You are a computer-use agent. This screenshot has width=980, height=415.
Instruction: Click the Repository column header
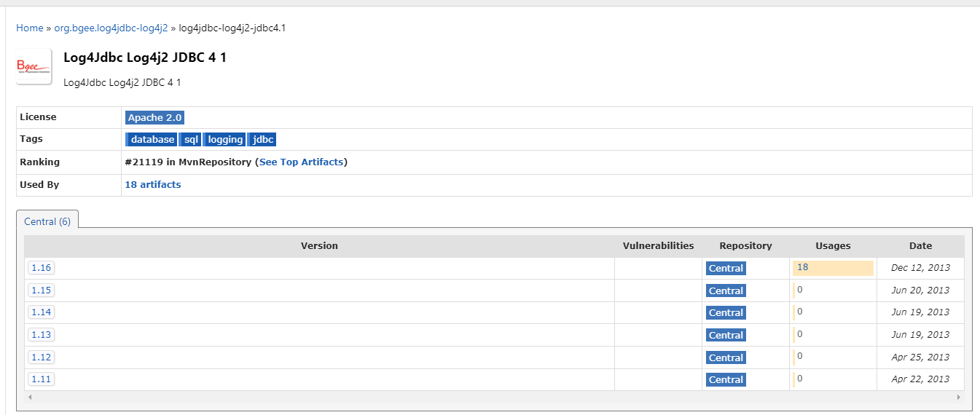click(x=745, y=246)
